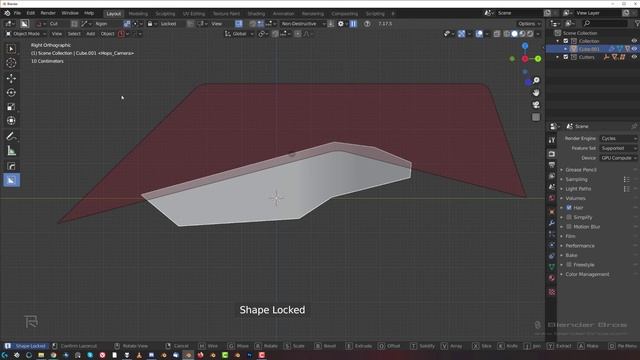640x360 pixels.
Task: Click the green Y axis gizmo
Action: click(538, 59)
